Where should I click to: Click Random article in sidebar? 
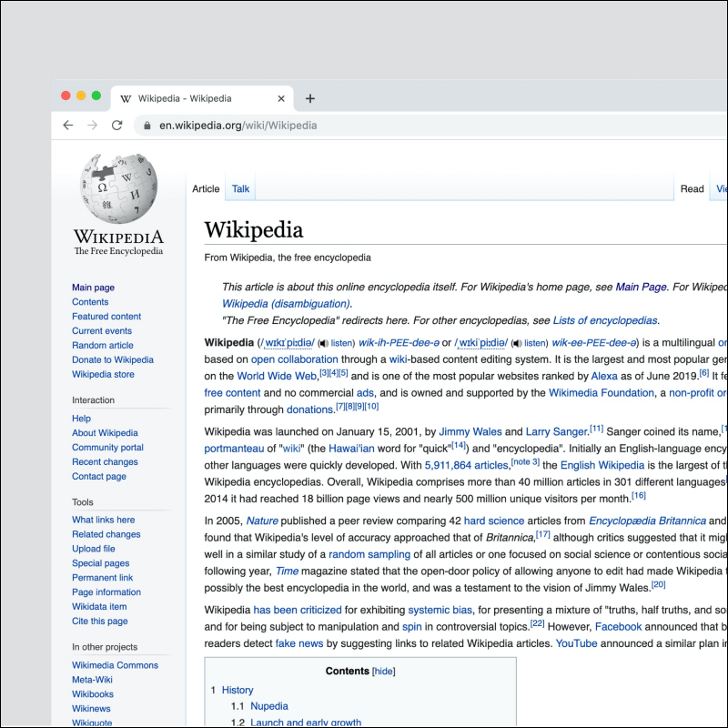[x=103, y=346]
